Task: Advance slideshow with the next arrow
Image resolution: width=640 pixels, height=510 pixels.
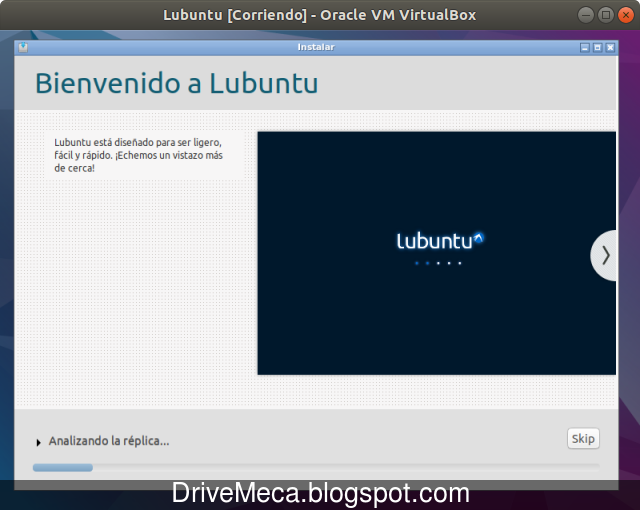Action: (604, 255)
